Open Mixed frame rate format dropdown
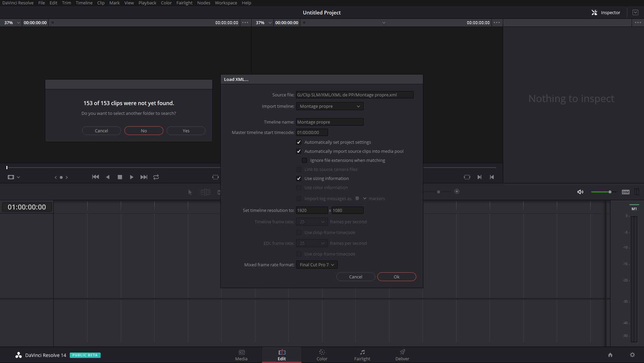The width and height of the screenshot is (644, 363). [x=317, y=265]
